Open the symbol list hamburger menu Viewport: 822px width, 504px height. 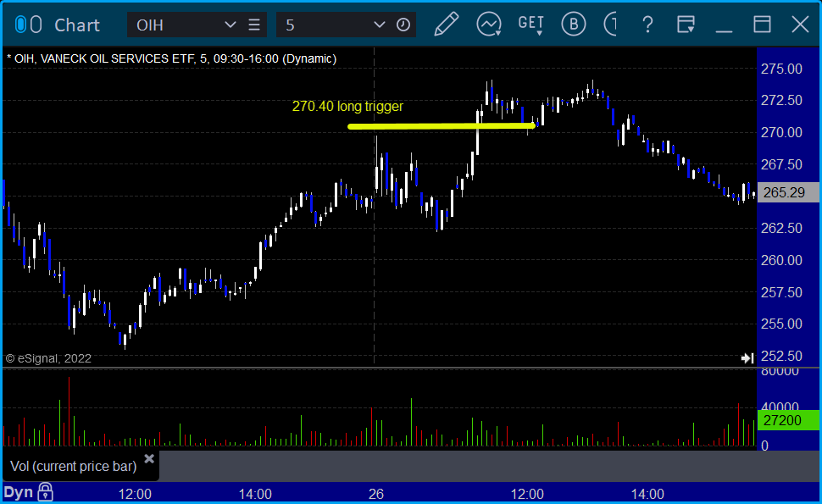click(x=254, y=25)
